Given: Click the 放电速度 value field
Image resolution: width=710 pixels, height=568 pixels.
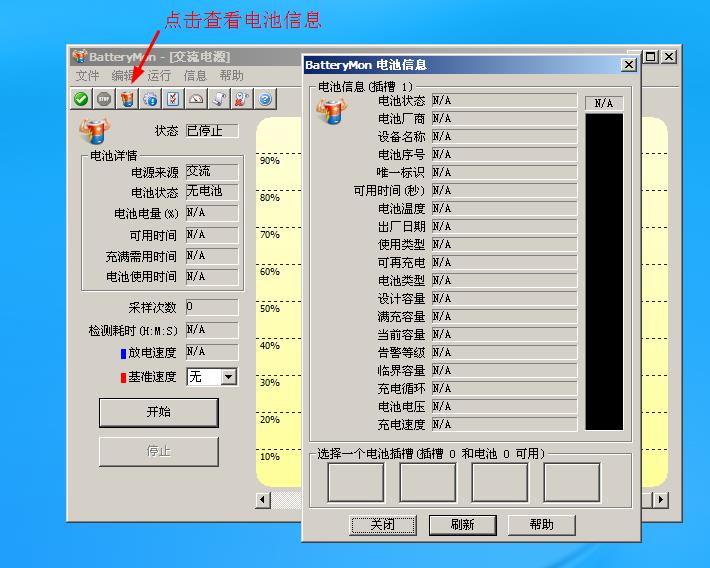Looking at the screenshot, I should [212, 352].
